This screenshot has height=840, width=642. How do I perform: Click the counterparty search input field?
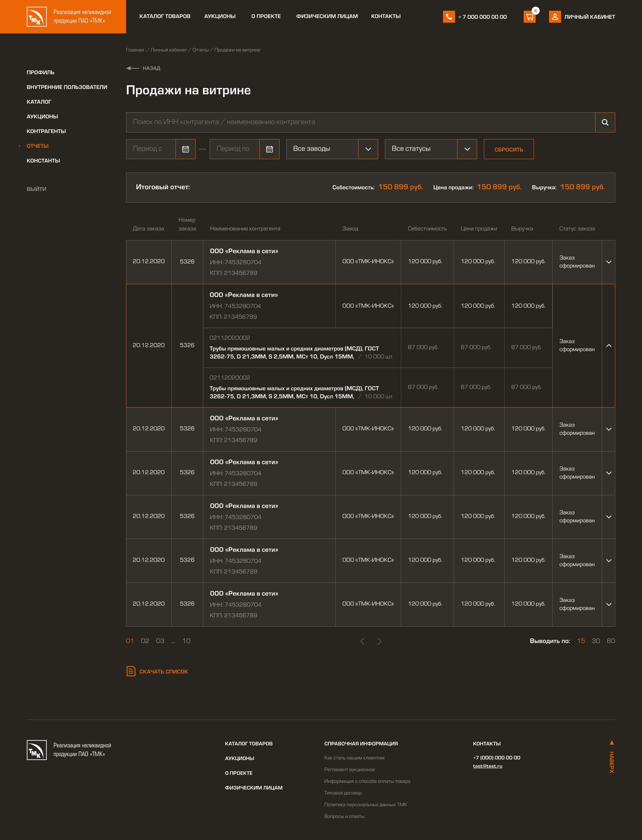tap(360, 122)
